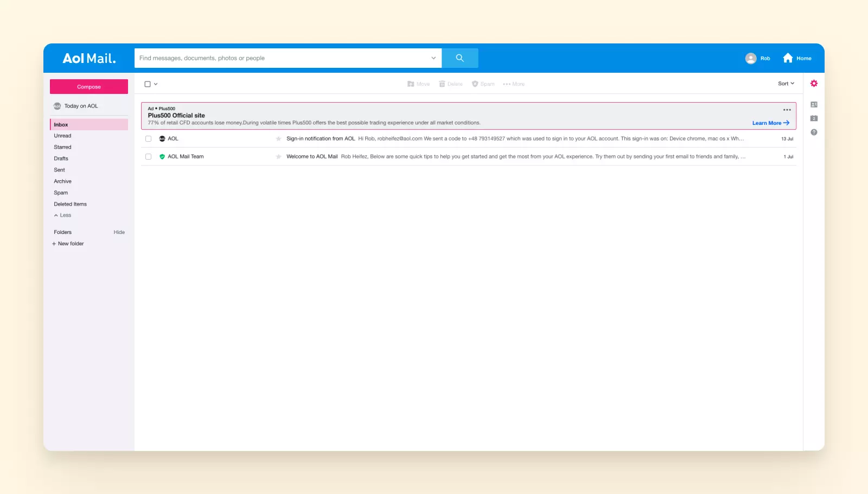Image resolution: width=868 pixels, height=494 pixels.
Task: Click the Learn More ad link
Action: [770, 123]
